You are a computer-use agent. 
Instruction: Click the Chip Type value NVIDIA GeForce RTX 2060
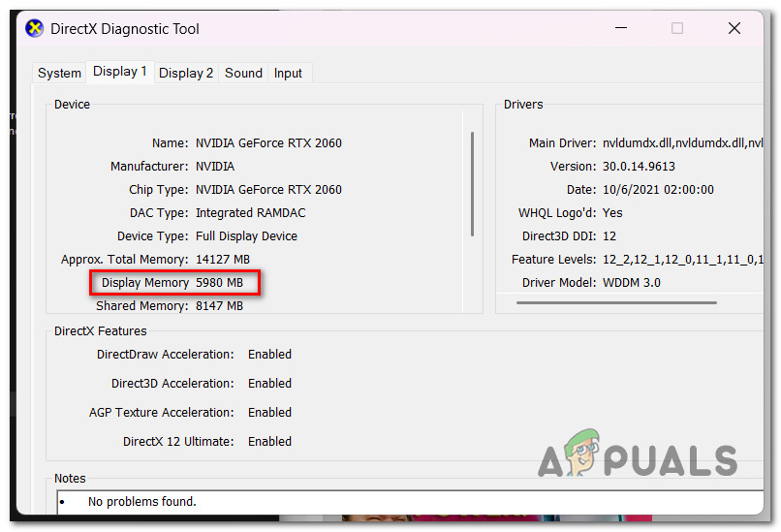pyautogui.click(x=268, y=190)
